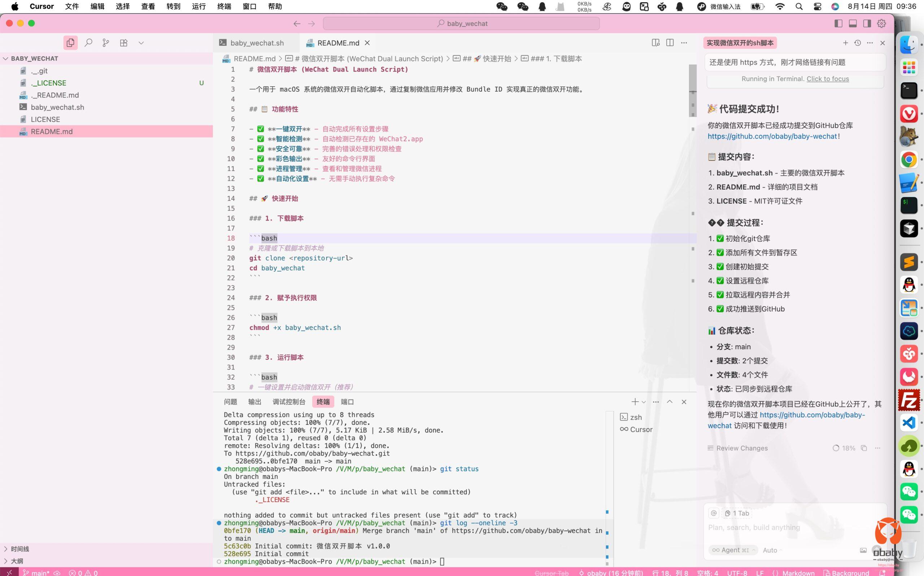The width and height of the screenshot is (924, 576).
Task: Focus the 'Plan, search, build anything' input
Action: click(795, 528)
